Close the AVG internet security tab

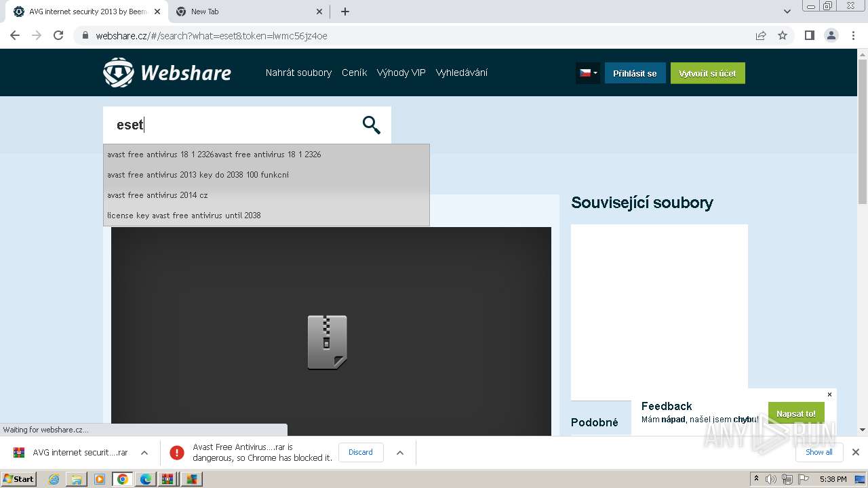point(157,12)
